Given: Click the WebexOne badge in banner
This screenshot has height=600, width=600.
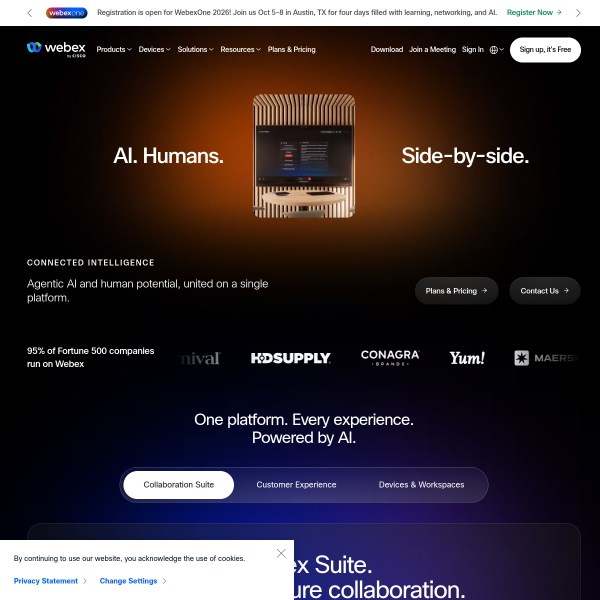Looking at the screenshot, I should click(67, 13).
